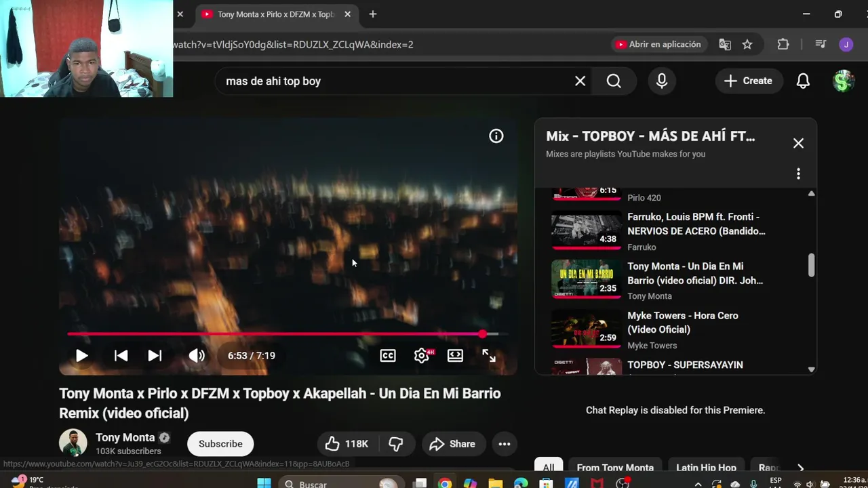
Task: Open the video info card icon
Action: coord(496,136)
